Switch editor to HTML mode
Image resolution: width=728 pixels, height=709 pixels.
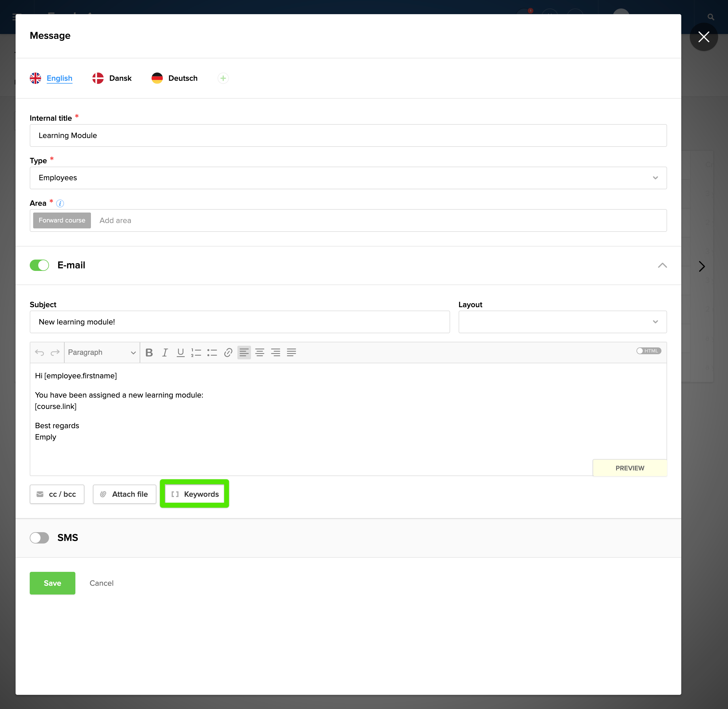click(x=648, y=351)
